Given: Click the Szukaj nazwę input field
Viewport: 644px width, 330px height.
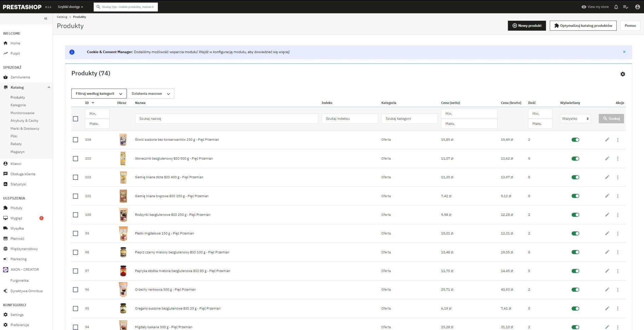Looking at the screenshot, I should point(226,118).
